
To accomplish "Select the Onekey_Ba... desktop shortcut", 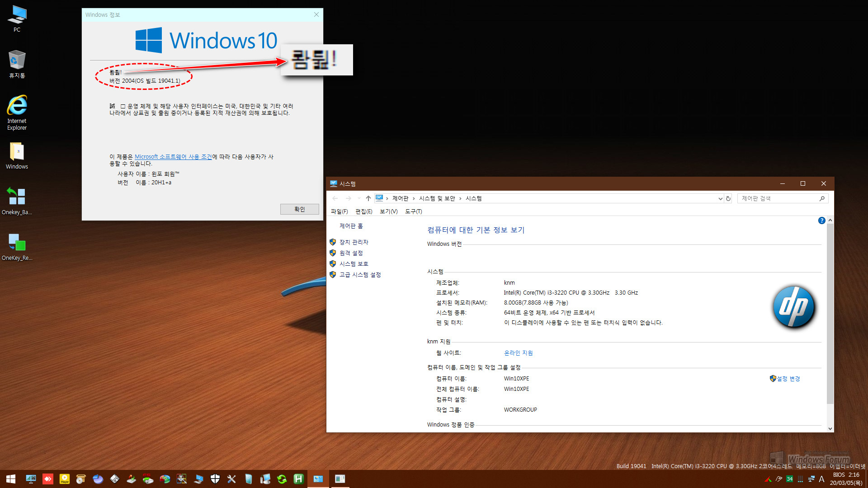I will (17, 202).
